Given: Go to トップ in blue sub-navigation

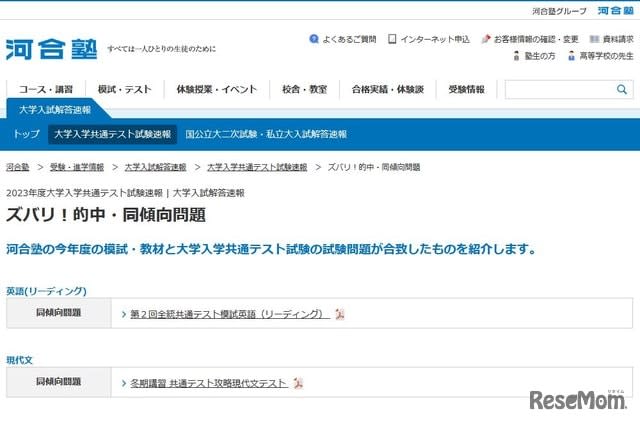Looking at the screenshot, I should point(27,134).
